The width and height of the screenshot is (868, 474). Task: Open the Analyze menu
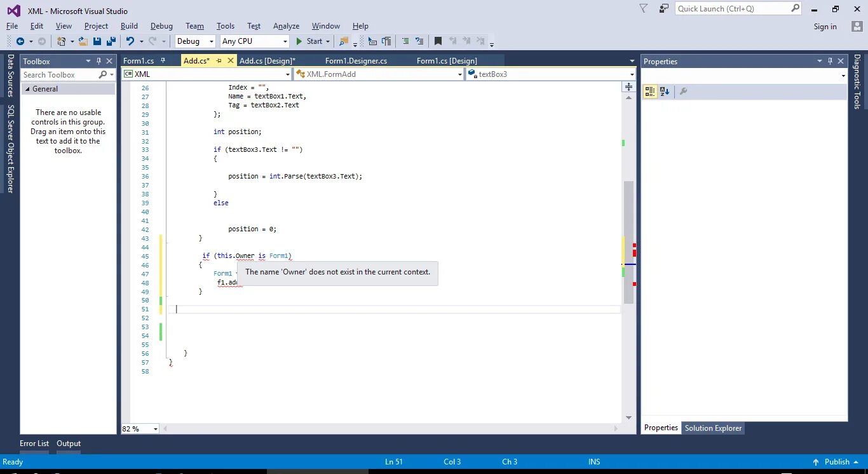[286, 26]
